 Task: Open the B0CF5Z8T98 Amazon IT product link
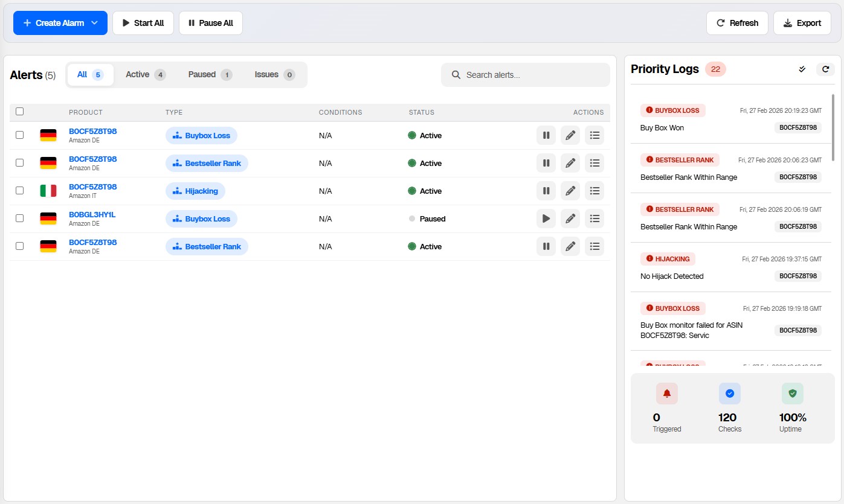point(92,187)
